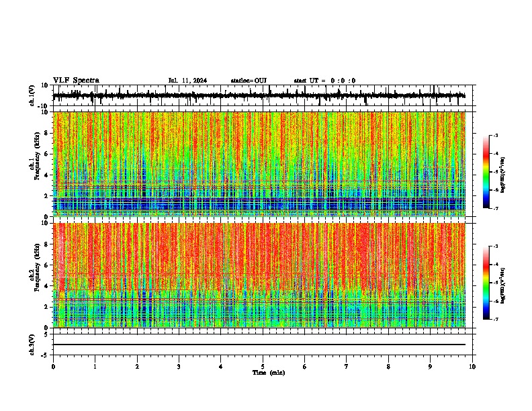Screen dimensions: 532x411
Task: Click the "-3" label on ch.2 color bar
Action: 495,246
